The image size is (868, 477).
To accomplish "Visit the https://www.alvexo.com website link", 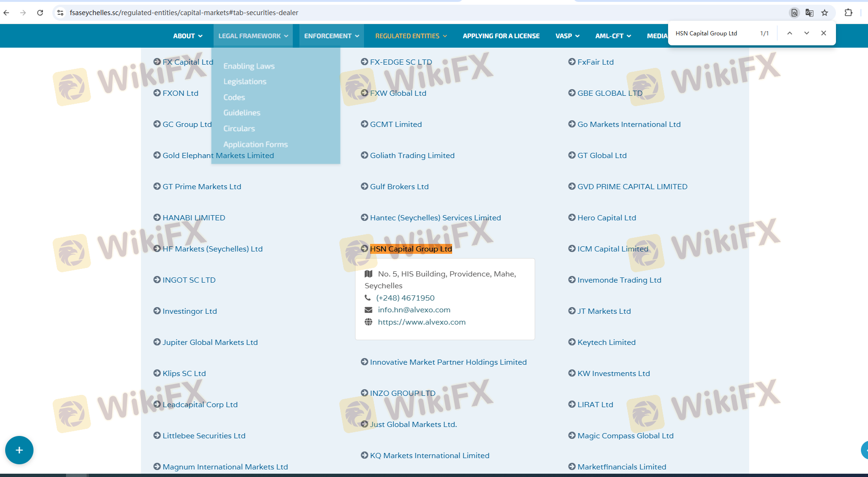I will pos(422,322).
